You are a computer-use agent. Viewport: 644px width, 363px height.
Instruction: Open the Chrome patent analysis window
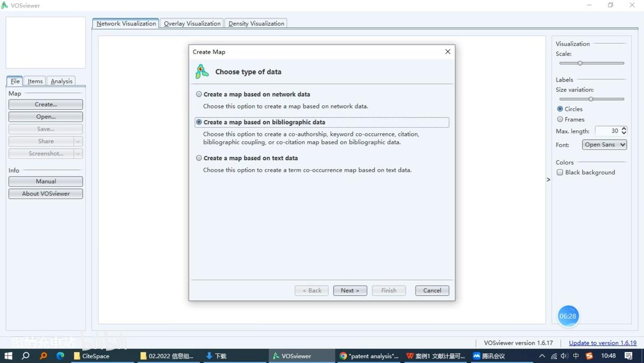[x=370, y=356]
